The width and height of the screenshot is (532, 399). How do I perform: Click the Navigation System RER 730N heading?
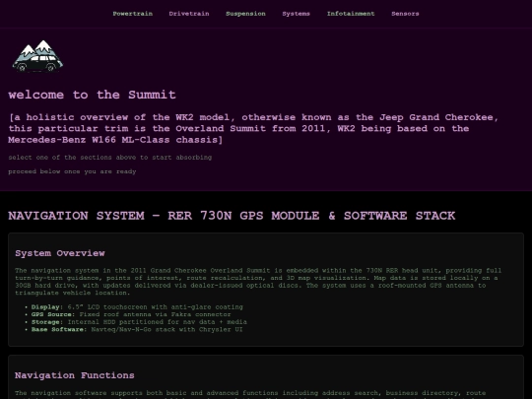point(232,216)
